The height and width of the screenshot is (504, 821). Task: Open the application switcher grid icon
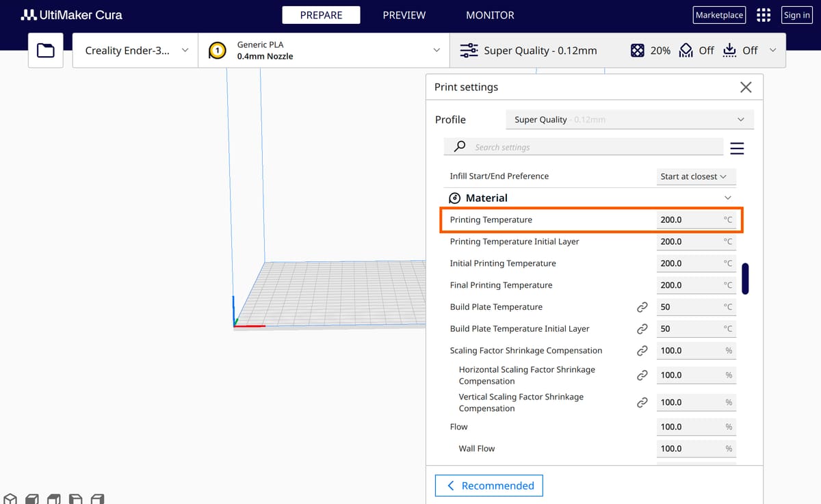click(764, 15)
